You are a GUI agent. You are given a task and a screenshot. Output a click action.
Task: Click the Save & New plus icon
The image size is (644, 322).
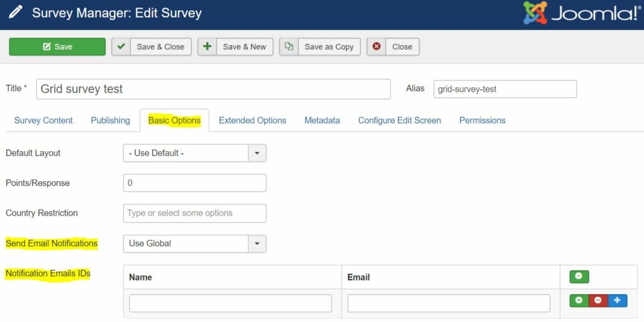[207, 47]
